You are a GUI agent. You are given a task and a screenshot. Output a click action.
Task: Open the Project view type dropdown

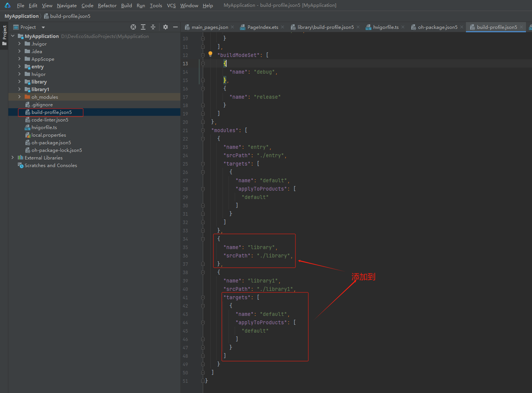[x=43, y=27]
